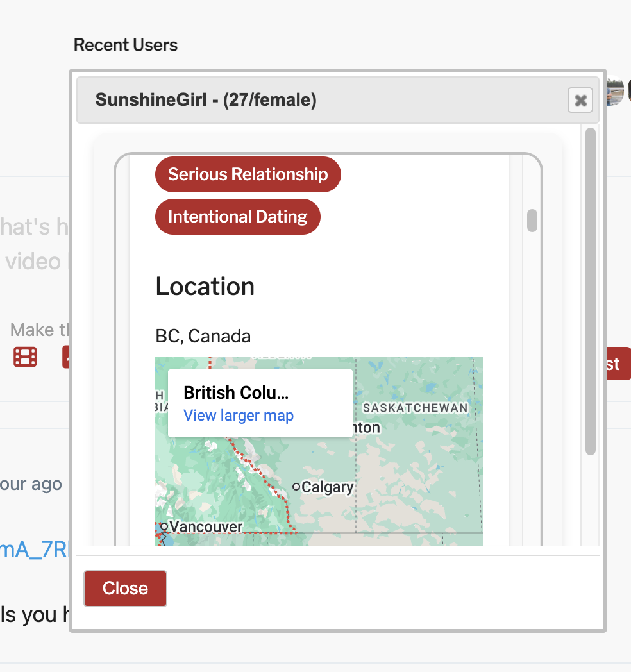
Task: Open the View larger map link
Action: 239,416
